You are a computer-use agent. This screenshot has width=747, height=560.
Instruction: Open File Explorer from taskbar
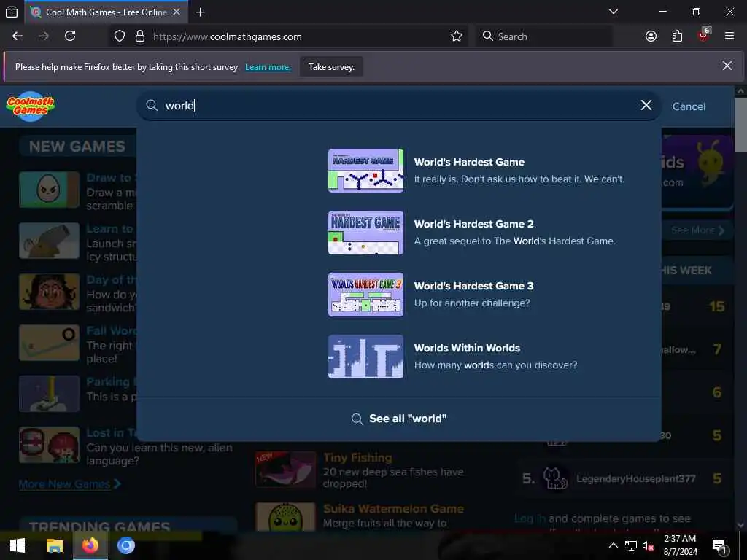(54, 545)
